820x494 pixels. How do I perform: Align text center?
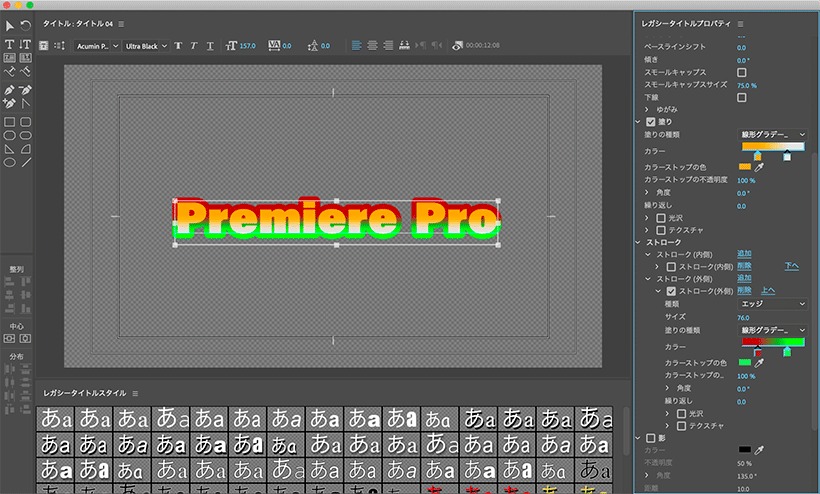[x=372, y=45]
